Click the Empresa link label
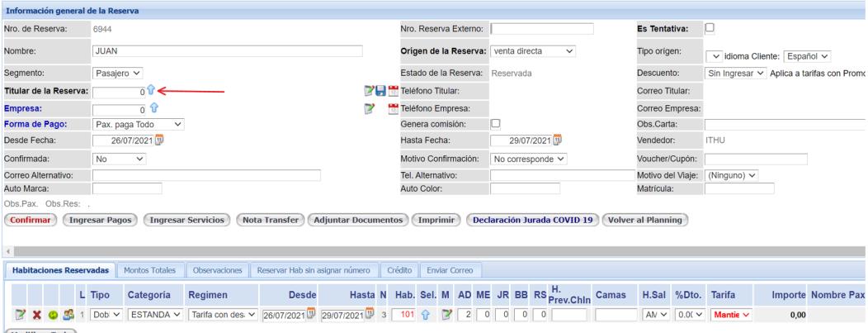This screenshot has height=333, width=868. (x=23, y=108)
